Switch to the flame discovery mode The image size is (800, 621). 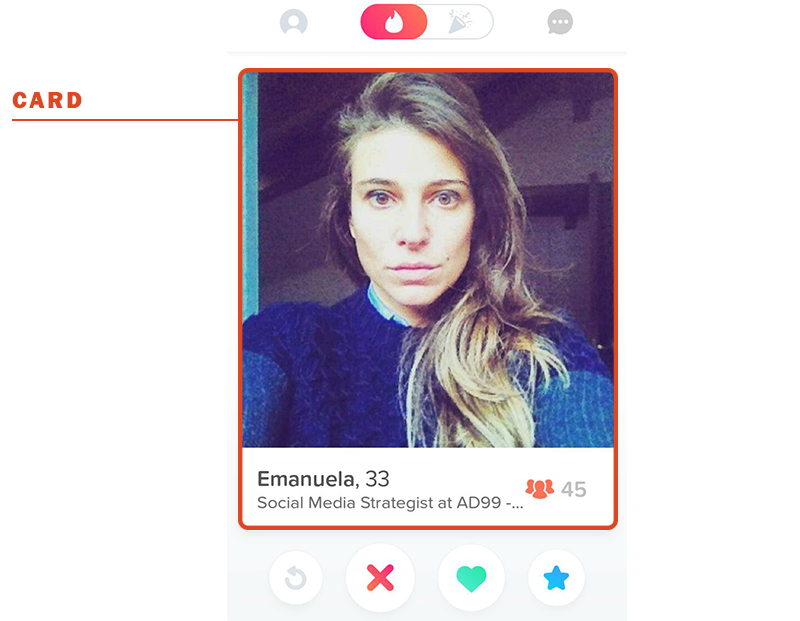tap(394, 22)
